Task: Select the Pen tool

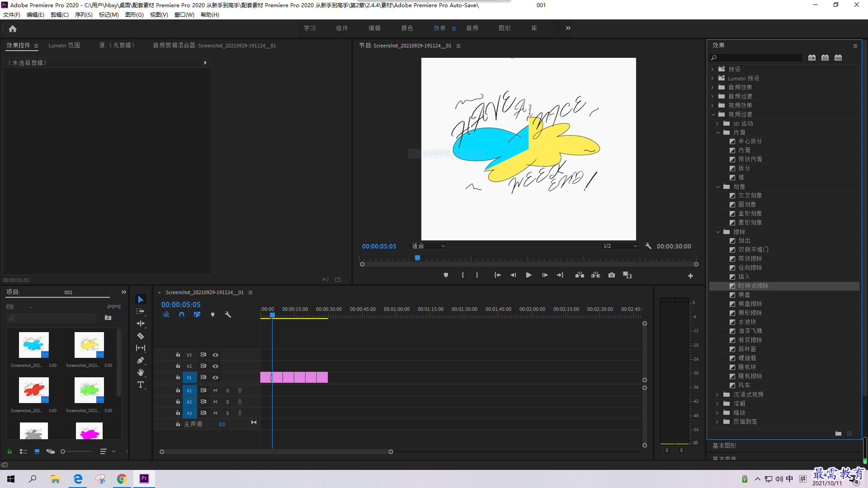Action: point(141,360)
